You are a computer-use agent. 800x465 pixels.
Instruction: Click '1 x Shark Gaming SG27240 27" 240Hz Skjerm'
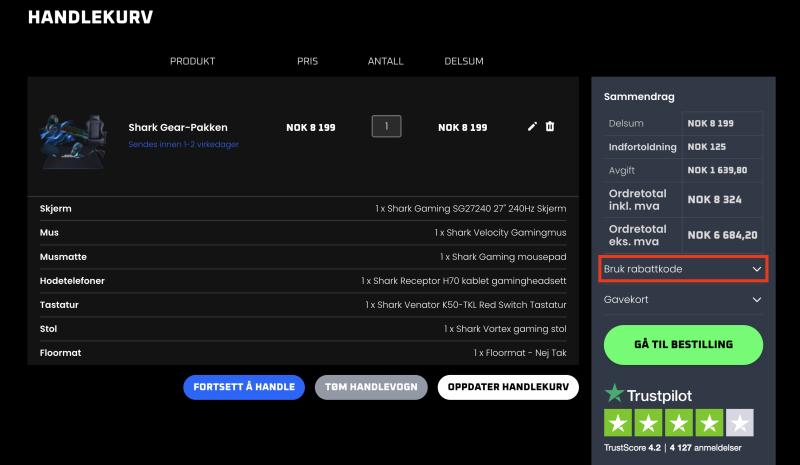[470, 208]
